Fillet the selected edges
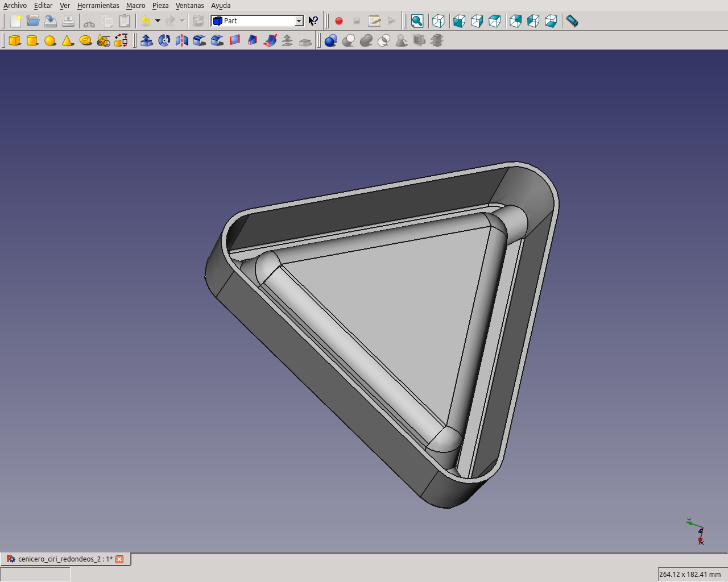Image resolution: width=728 pixels, height=582 pixels. tap(200, 40)
